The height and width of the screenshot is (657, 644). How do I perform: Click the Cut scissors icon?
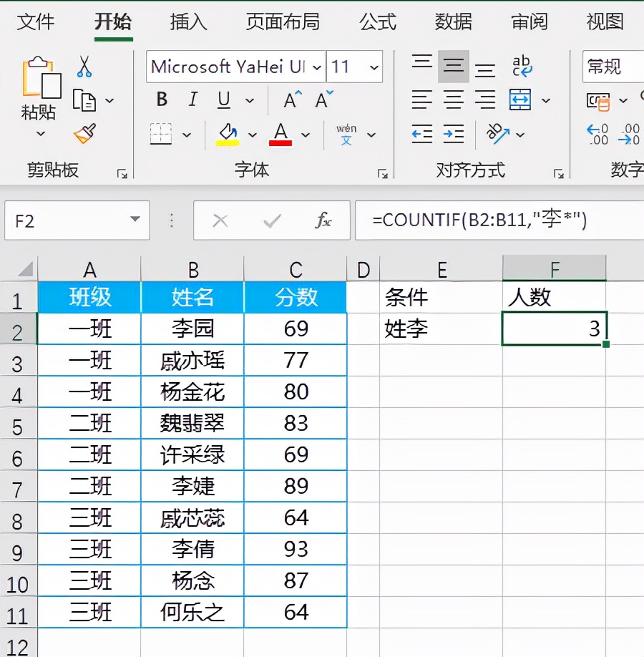pos(84,67)
